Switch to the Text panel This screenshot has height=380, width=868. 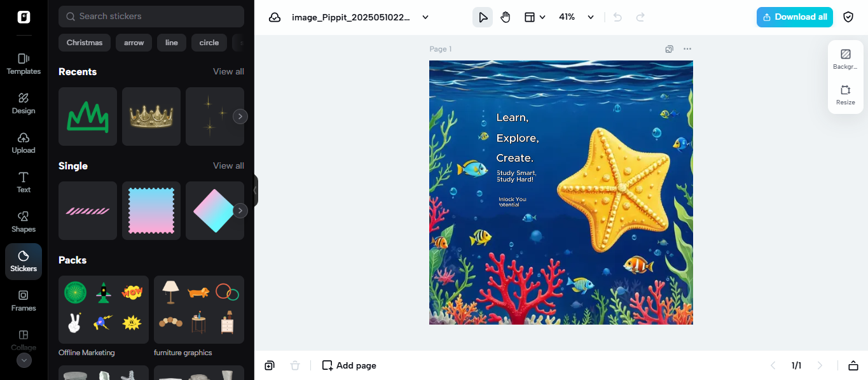pyautogui.click(x=23, y=183)
